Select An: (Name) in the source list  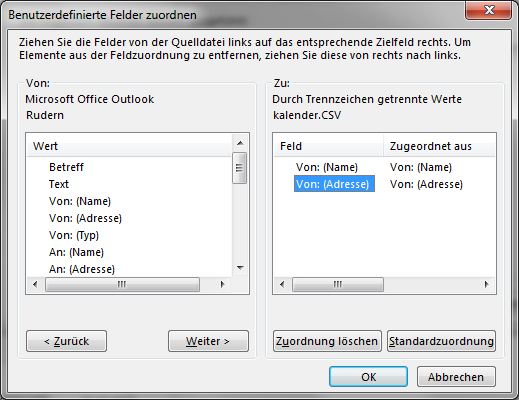coord(76,252)
